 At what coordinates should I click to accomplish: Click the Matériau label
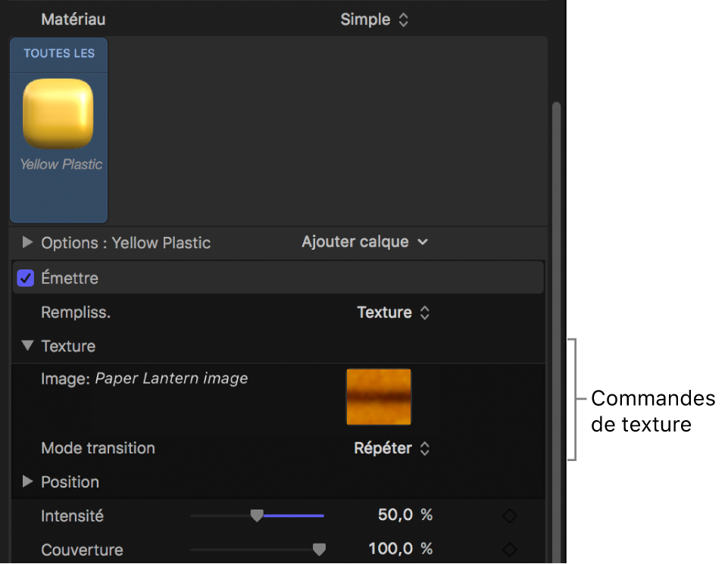click(73, 20)
